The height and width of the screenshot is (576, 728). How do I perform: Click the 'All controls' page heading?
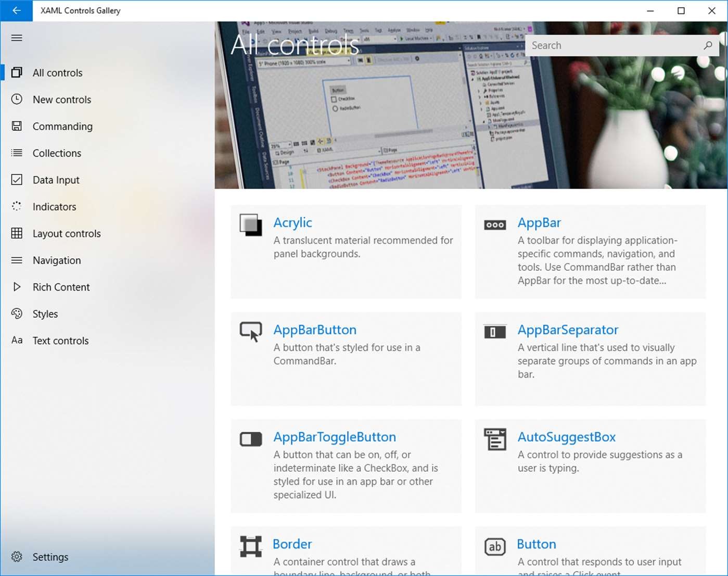(x=295, y=45)
